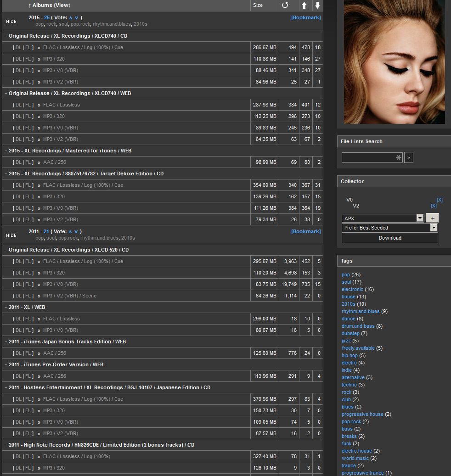Click the Collector Download button
451x476 pixels.
click(x=389, y=238)
